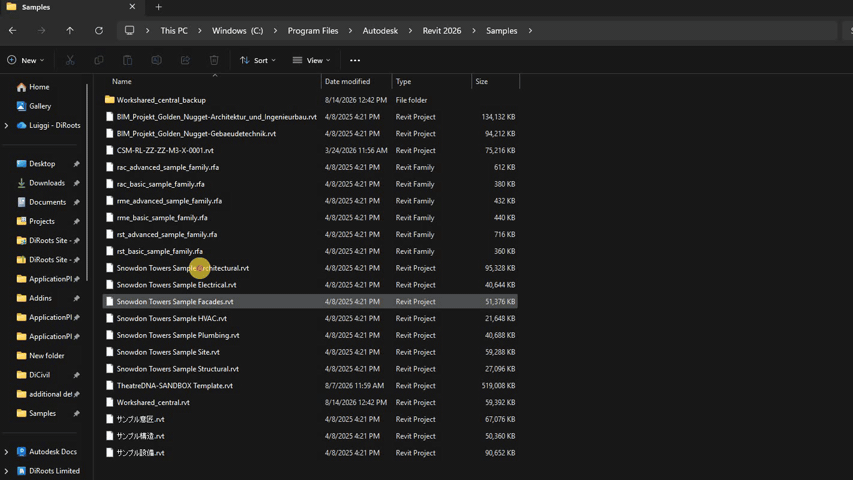Open the View dropdown menu
Screen dimensions: 853x480
pyautogui.click(x=312, y=60)
